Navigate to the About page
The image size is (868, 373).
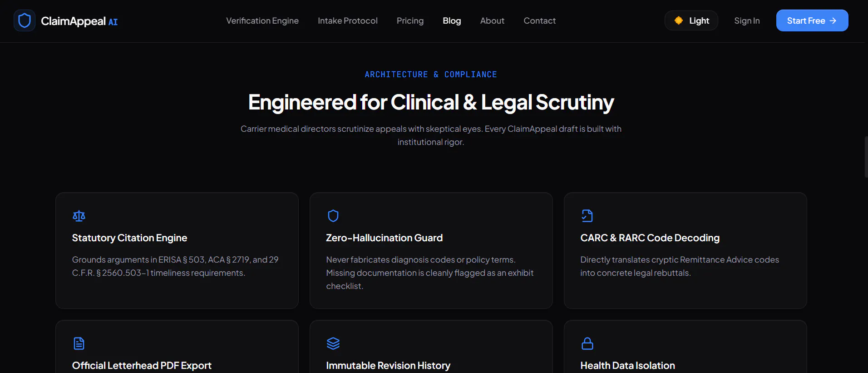492,20
